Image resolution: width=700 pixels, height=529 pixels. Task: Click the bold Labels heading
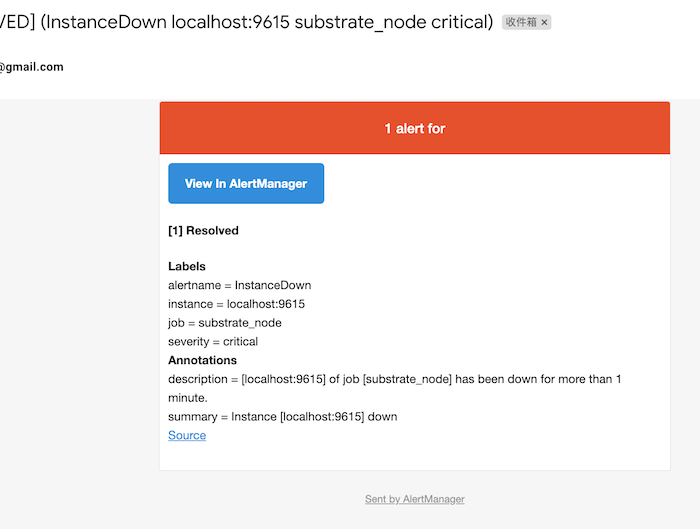187,267
